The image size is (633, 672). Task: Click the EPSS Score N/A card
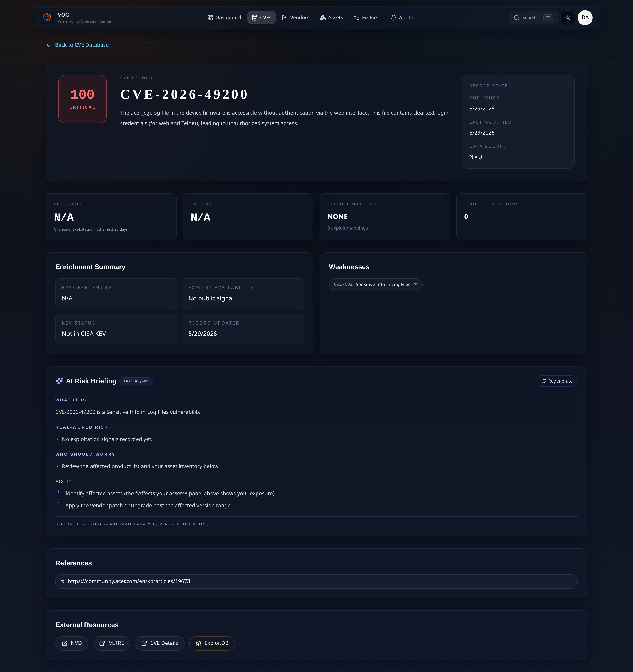(x=111, y=217)
